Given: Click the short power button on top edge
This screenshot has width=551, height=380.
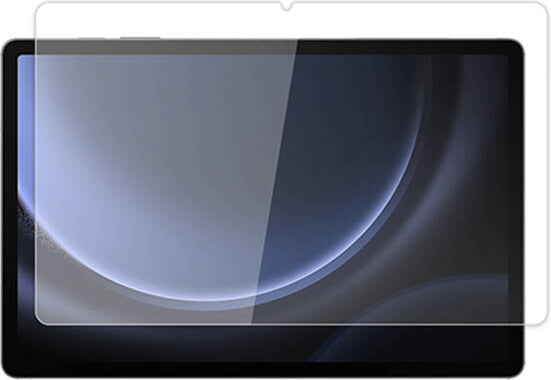Looking at the screenshot, I should (x=91, y=38).
